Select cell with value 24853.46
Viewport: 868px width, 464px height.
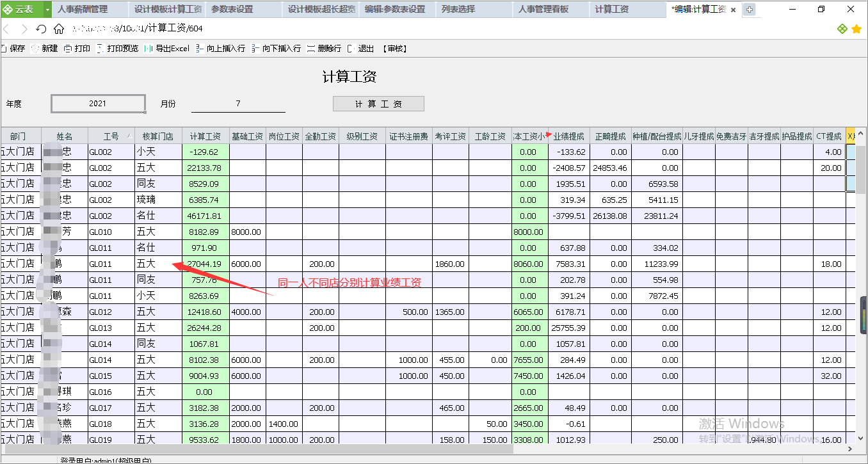point(610,168)
